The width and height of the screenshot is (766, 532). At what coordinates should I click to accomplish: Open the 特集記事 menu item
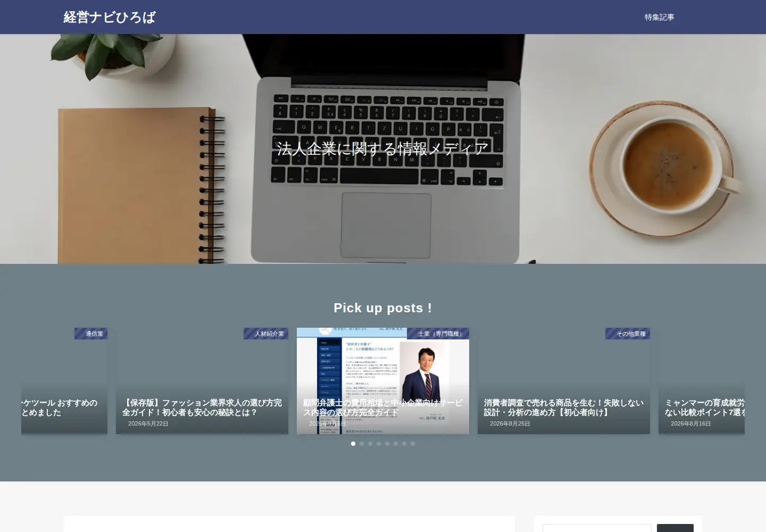[659, 17]
